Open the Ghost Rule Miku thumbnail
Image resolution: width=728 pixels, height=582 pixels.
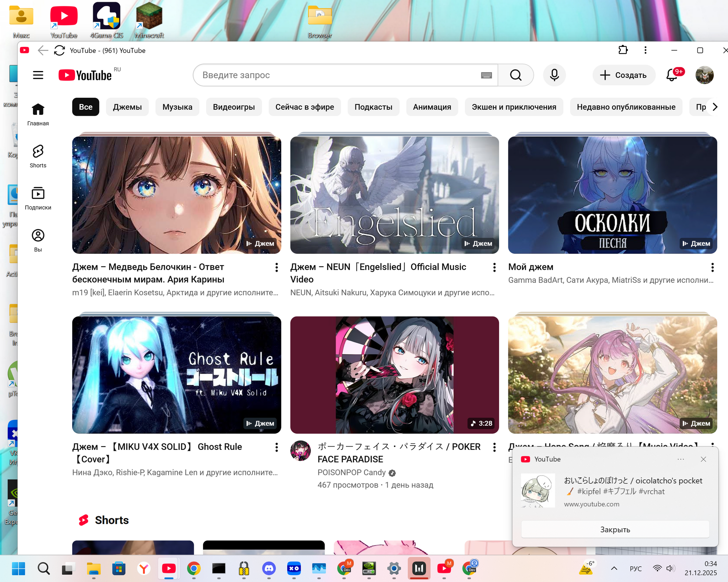[177, 375]
